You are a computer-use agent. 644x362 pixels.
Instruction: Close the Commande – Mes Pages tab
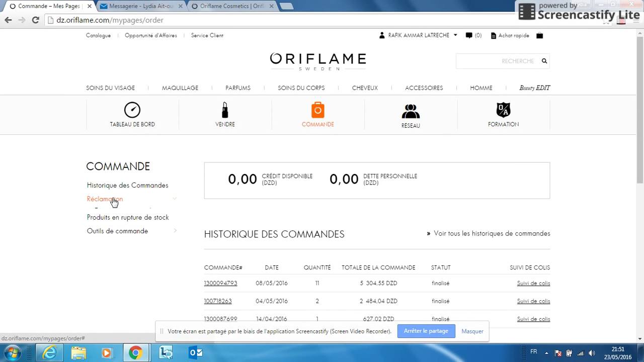coord(90,6)
